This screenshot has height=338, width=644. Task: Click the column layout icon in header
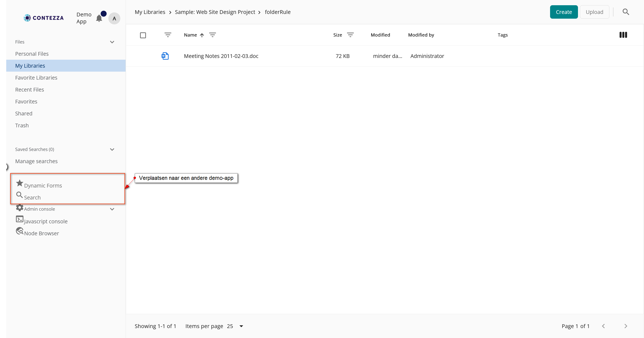(x=623, y=35)
